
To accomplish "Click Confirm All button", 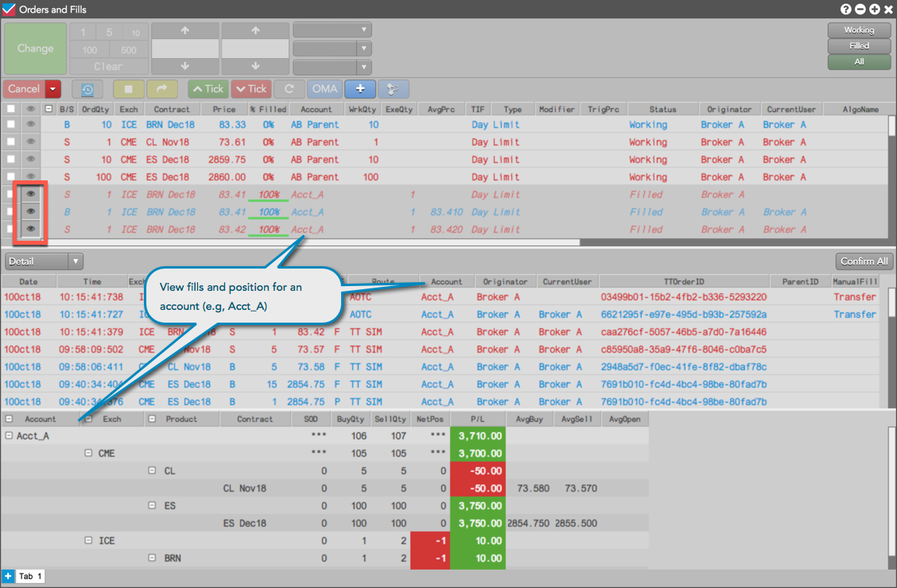I will [864, 261].
